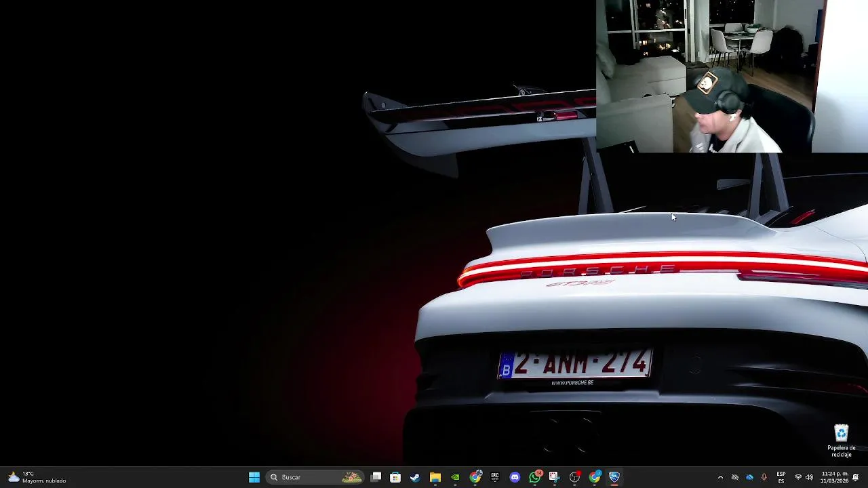The image size is (868, 488).
Task: Launch Microsoft Store from the taskbar
Action: point(395,477)
